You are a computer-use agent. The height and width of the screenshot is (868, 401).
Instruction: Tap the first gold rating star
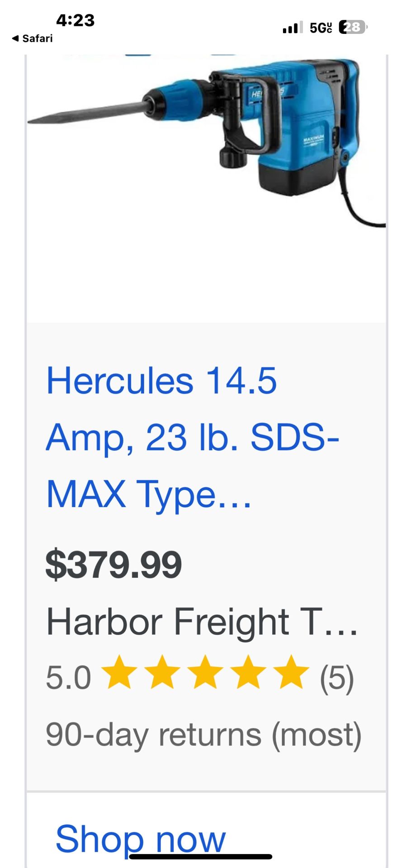coord(119,675)
